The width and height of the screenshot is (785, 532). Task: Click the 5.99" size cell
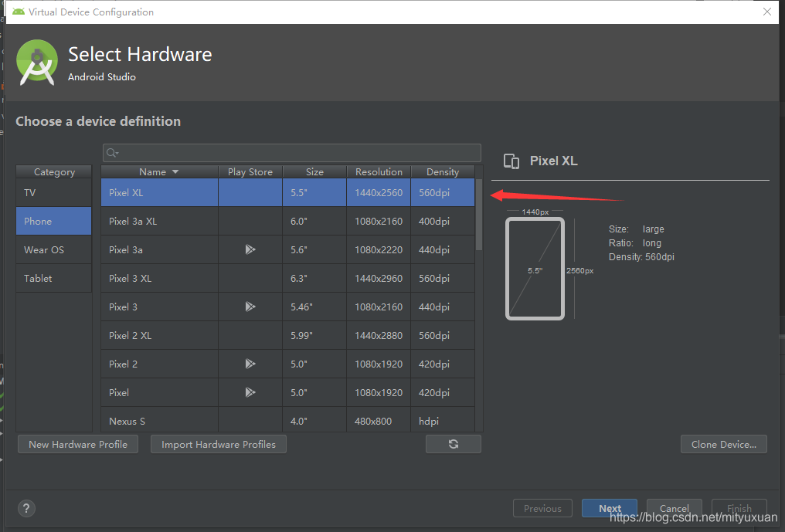pos(314,335)
